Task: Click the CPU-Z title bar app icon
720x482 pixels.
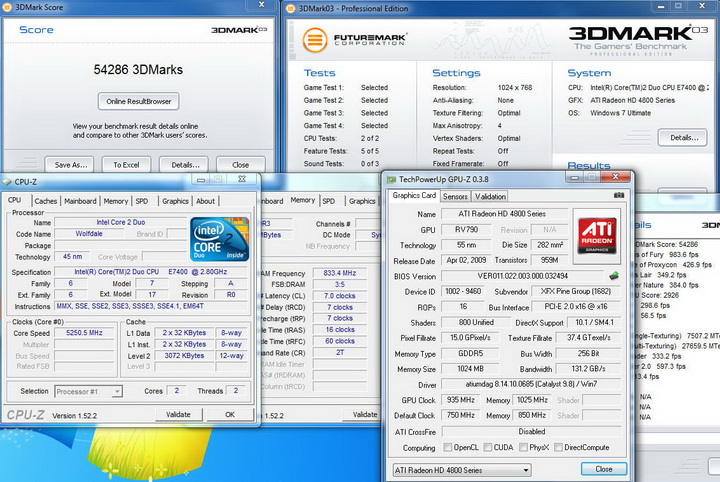Action: pyautogui.click(x=6, y=182)
